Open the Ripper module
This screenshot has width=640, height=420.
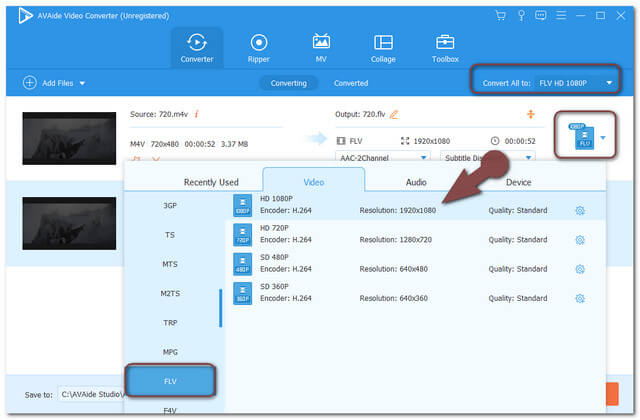click(259, 48)
